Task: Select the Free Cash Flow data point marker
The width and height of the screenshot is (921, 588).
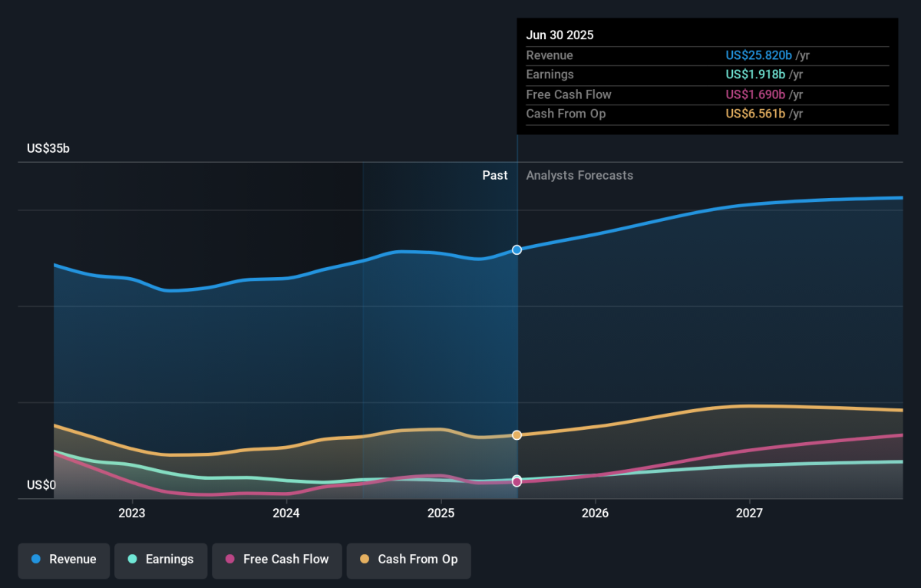Action: (x=517, y=482)
